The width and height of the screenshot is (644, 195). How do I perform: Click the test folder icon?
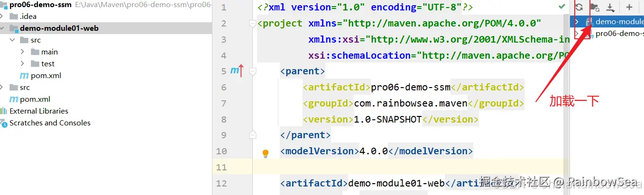(35, 64)
